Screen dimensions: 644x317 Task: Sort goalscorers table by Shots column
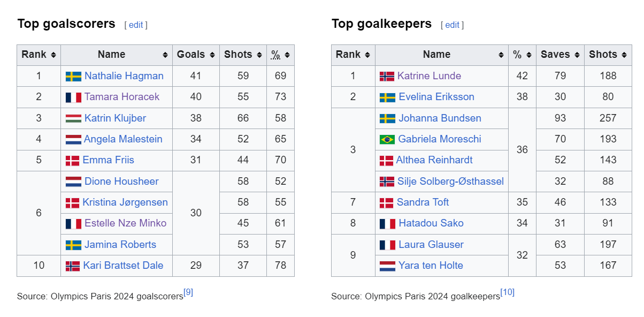[x=243, y=55]
